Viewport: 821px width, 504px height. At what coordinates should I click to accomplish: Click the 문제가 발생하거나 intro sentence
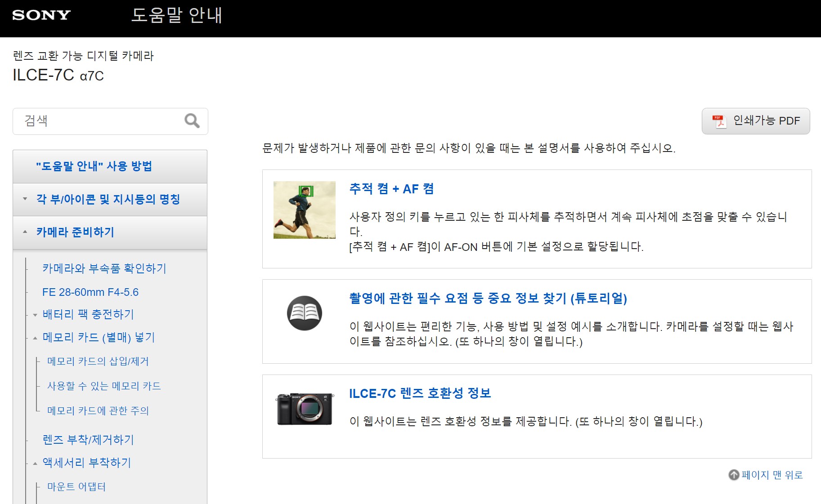469,148
